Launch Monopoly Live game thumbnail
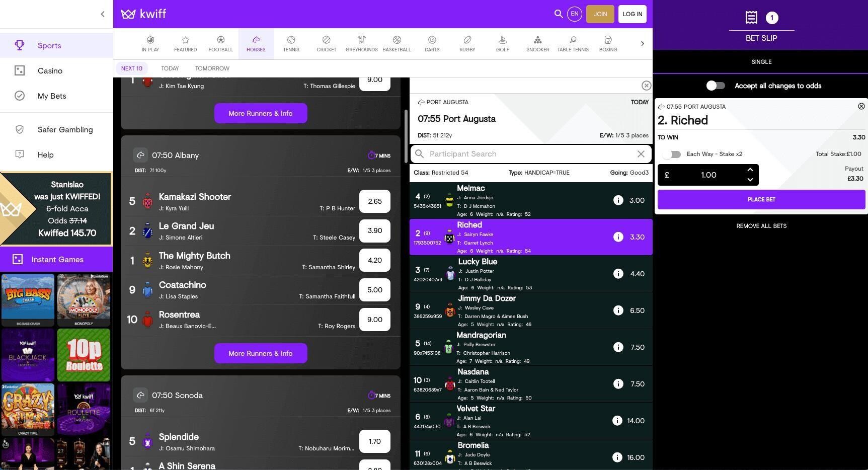This screenshot has height=470, width=868. pyautogui.click(x=84, y=300)
